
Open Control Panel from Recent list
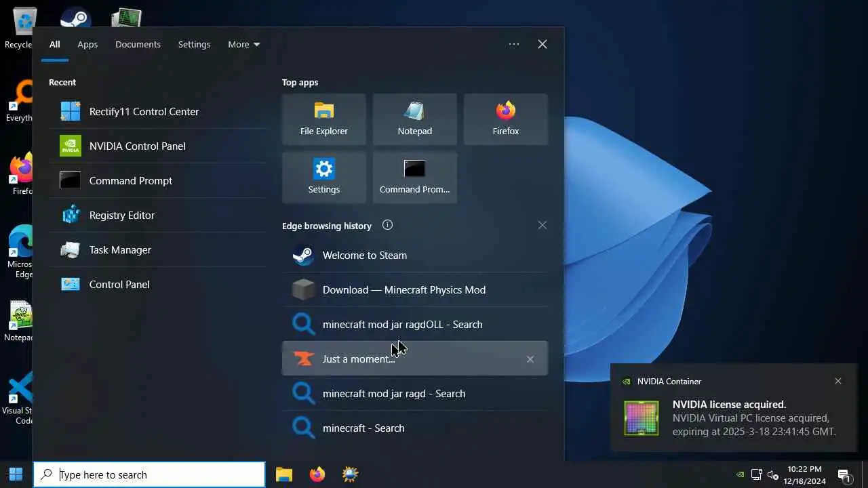tap(157, 284)
